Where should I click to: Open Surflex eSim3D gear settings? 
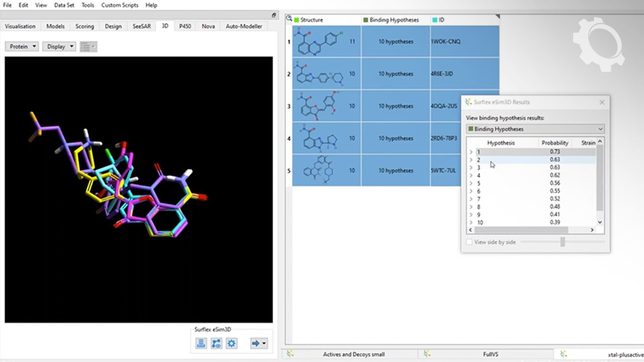(x=231, y=343)
